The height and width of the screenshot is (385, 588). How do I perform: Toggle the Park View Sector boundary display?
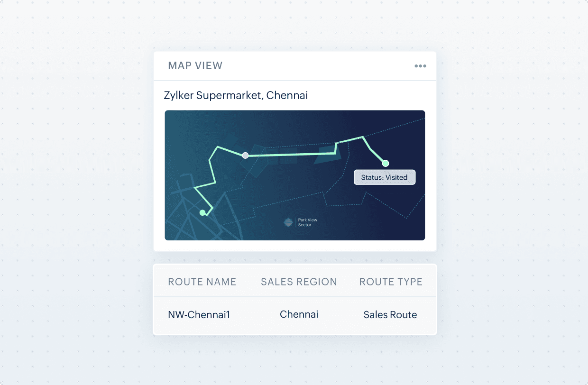click(288, 221)
